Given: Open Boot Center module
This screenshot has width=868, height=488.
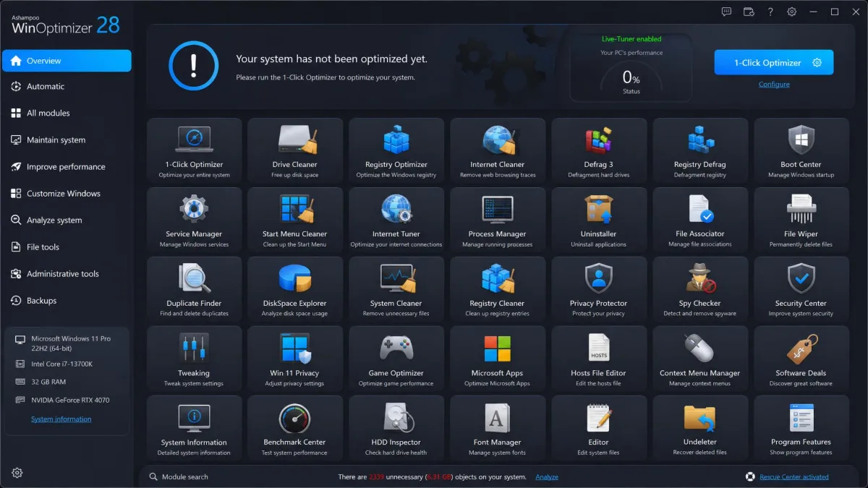Looking at the screenshot, I should click(801, 151).
